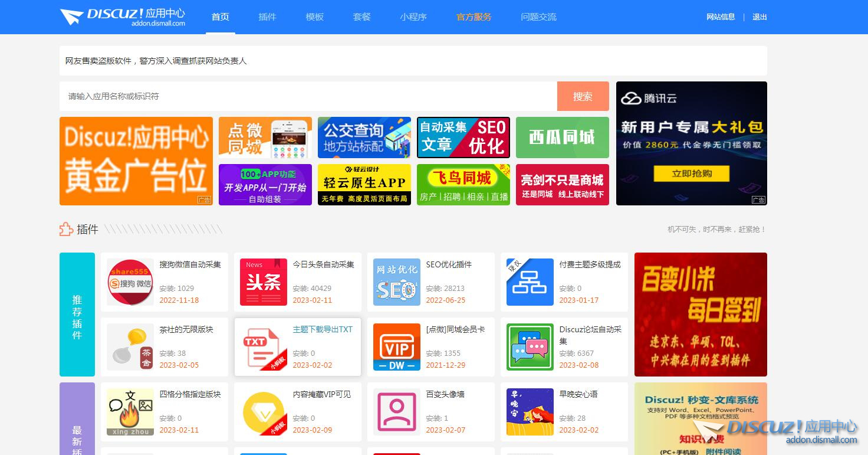The width and height of the screenshot is (868, 455).
Task: Select the 官方服务 menu item
Action: click(473, 17)
